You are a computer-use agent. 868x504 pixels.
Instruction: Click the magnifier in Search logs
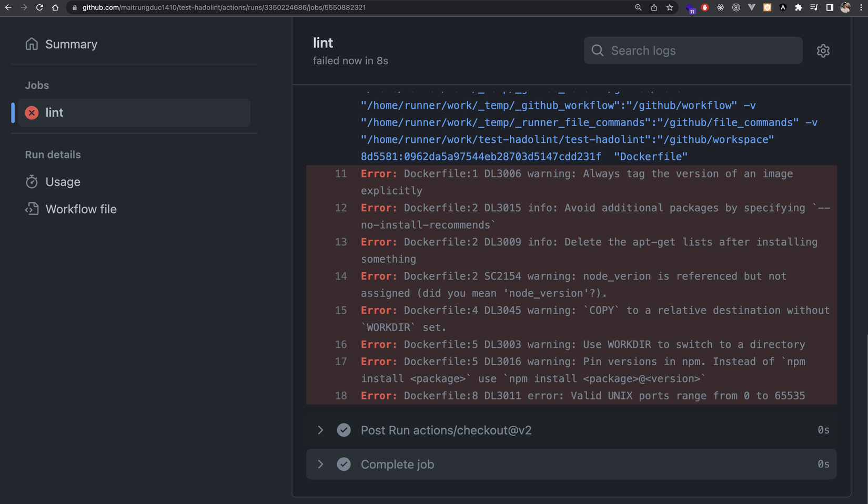pos(598,50)
